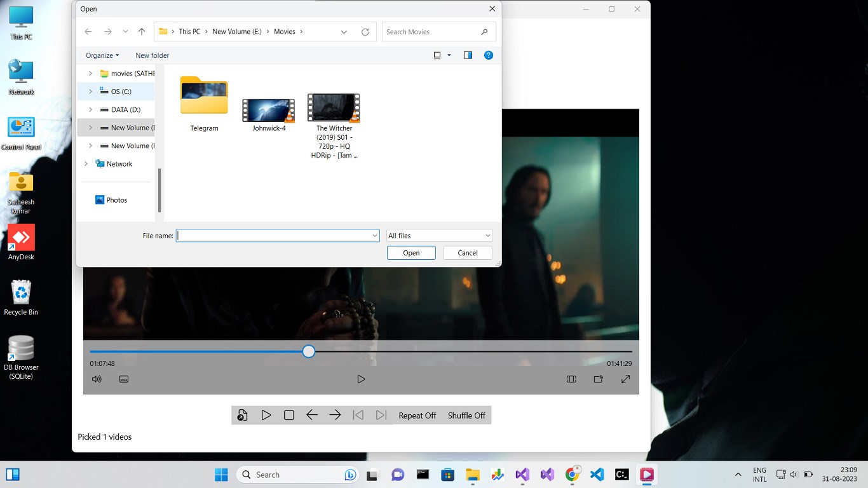Expand the OS (C:) drive node
The width and height of the screenshot is (868, 488).
click(90, 91)
